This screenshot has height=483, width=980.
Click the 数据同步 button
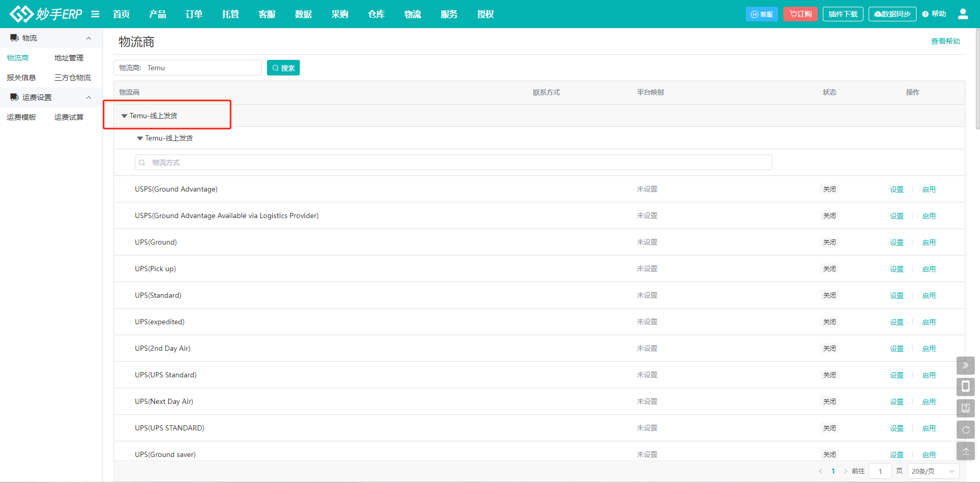(892, 14)
